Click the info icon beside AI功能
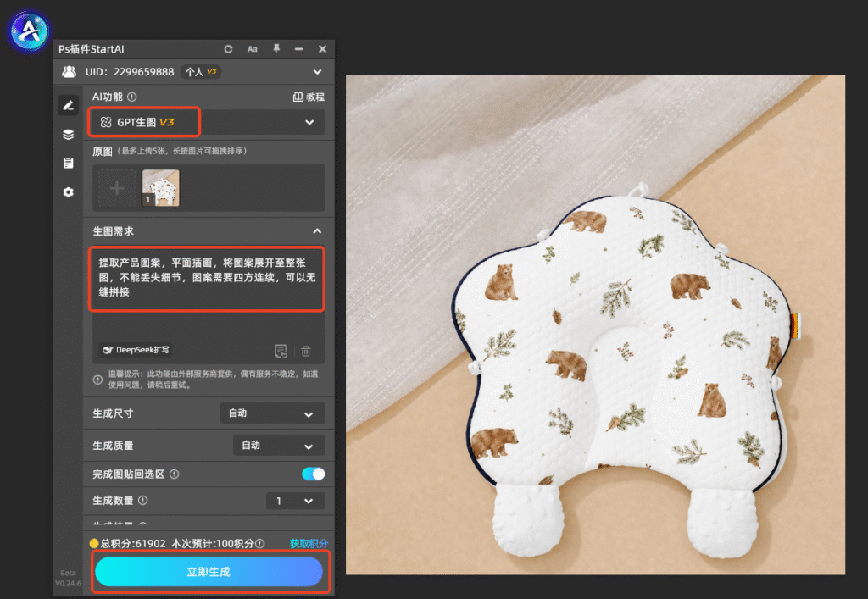 [131, 97]
